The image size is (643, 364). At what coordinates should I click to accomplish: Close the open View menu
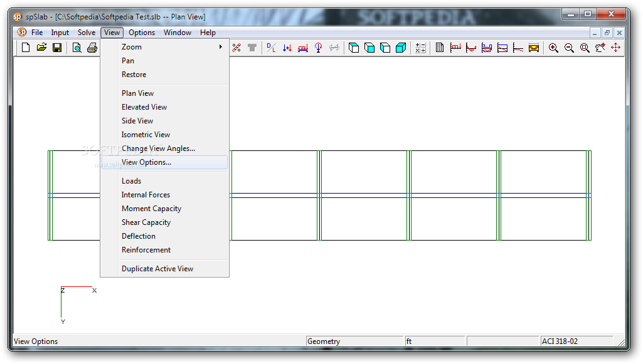112,33
